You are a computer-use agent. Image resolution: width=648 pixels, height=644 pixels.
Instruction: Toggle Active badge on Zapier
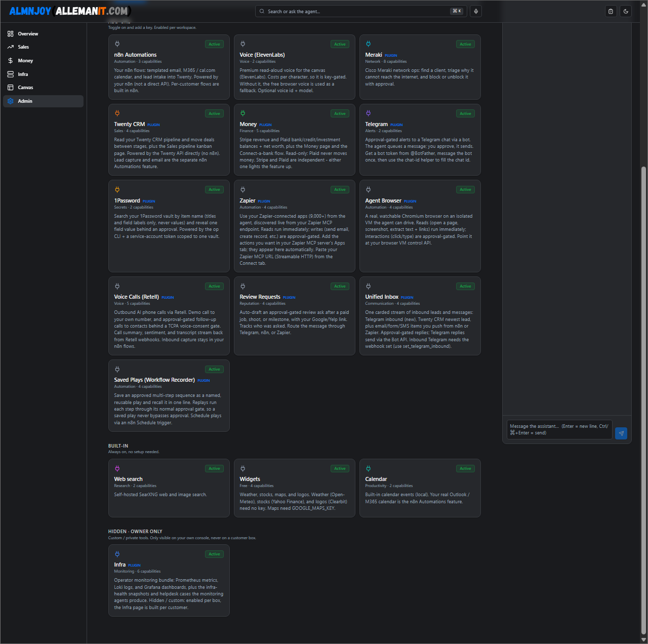point(340,189)
